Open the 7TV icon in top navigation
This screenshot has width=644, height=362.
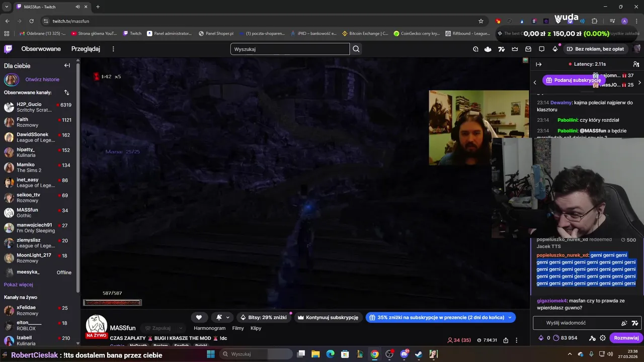pos(501,49)
